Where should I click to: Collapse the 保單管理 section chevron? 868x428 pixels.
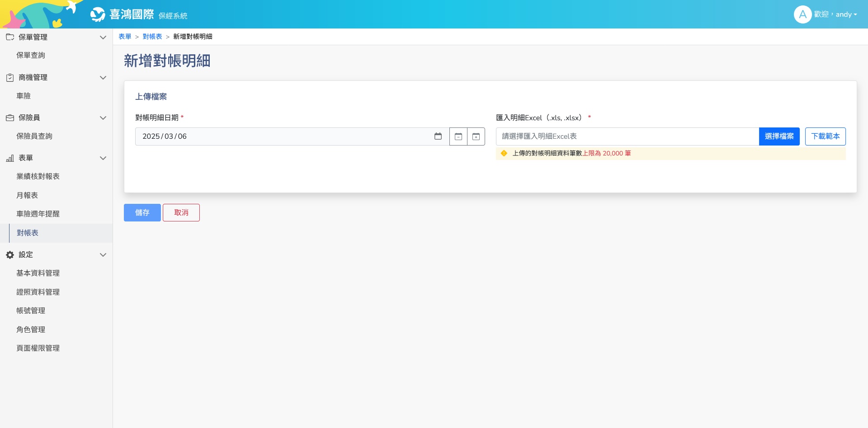pos(103,38)
